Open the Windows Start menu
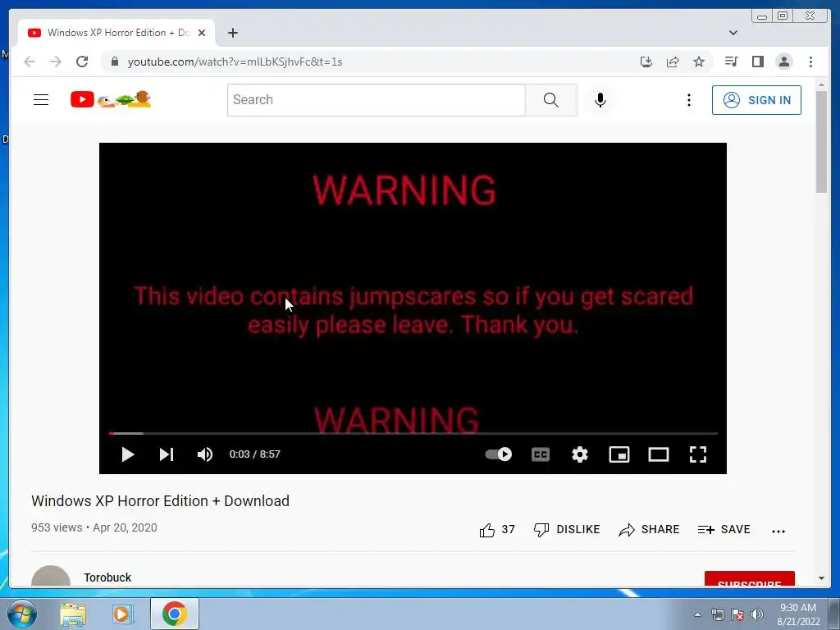Image resolution: width=840 pixels, height=630 pixels. pyautogui.click(x=21, y=614)
